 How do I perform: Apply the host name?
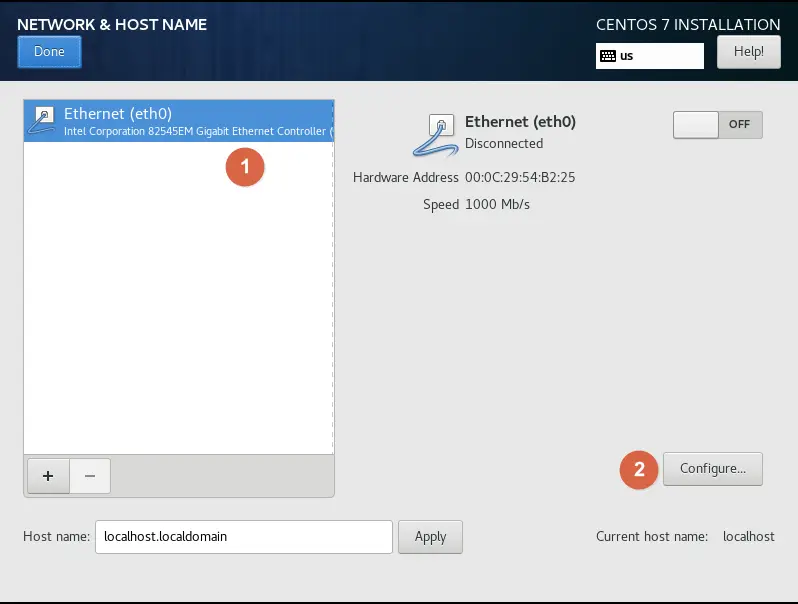click(x=430, y=537)
